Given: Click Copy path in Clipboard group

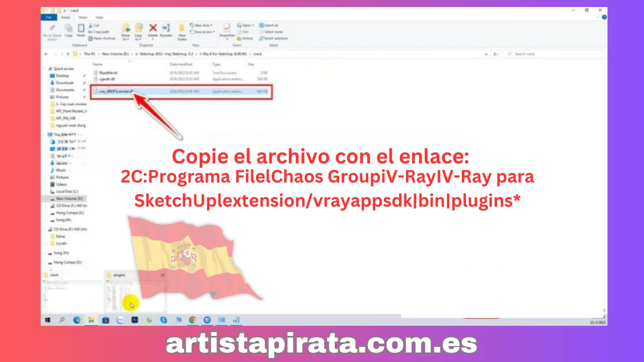Looking at the screenshot, I should click(99, 32).
